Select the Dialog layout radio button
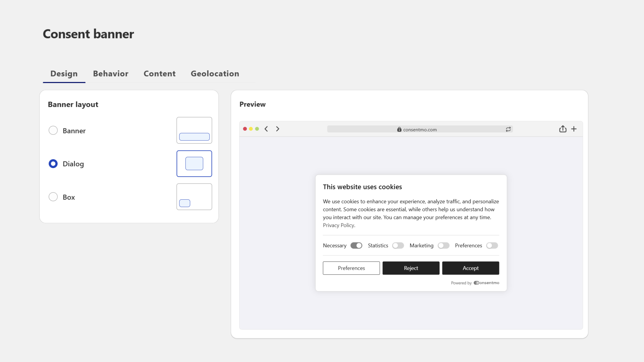The height and width of the screenshot is (362, 644). (53, 164)
